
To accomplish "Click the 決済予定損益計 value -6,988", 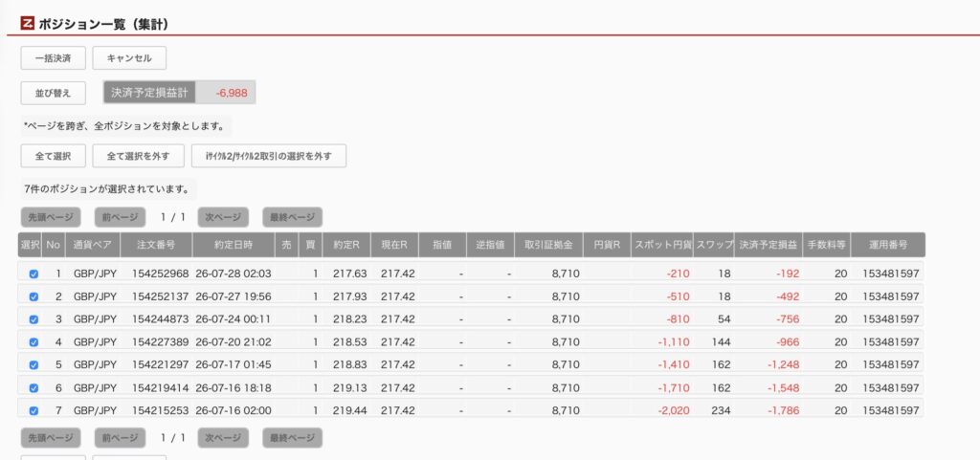I will coord(232,93).
